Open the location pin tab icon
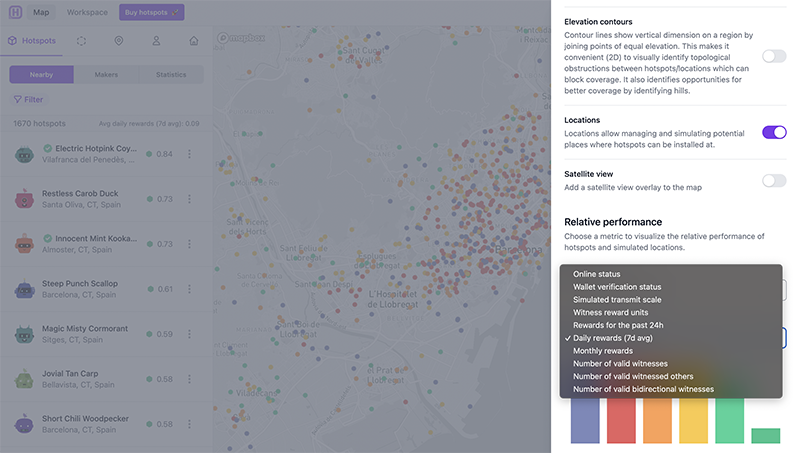This screenshot has width=800, height=453. point(119,41)
